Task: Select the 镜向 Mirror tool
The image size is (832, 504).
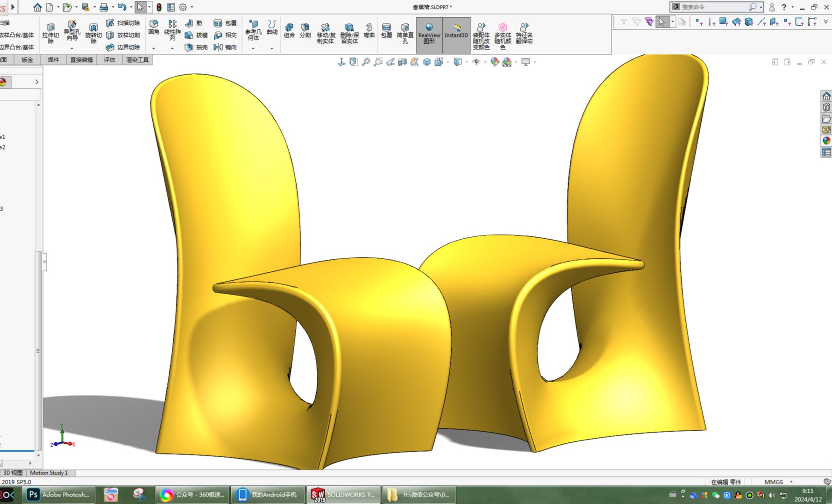Action: pyautogui.click(x=225, y=47)
